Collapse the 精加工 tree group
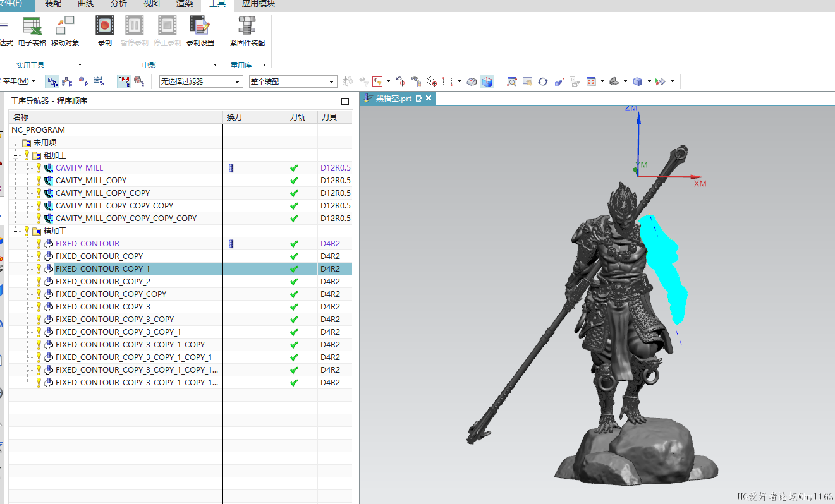Image resolution: width=835 pixels, height=504 pixels. 16,231
